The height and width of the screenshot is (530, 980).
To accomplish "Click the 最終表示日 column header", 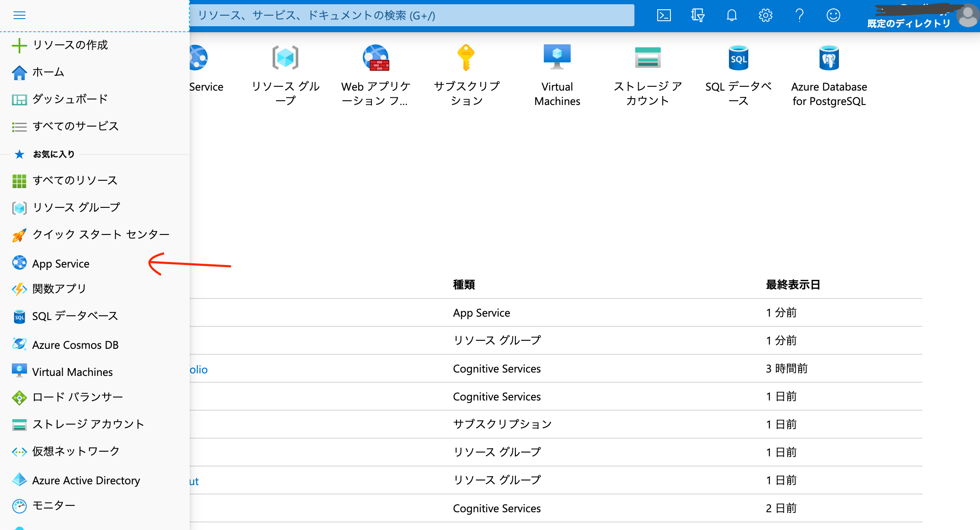I will click(793, 284).
